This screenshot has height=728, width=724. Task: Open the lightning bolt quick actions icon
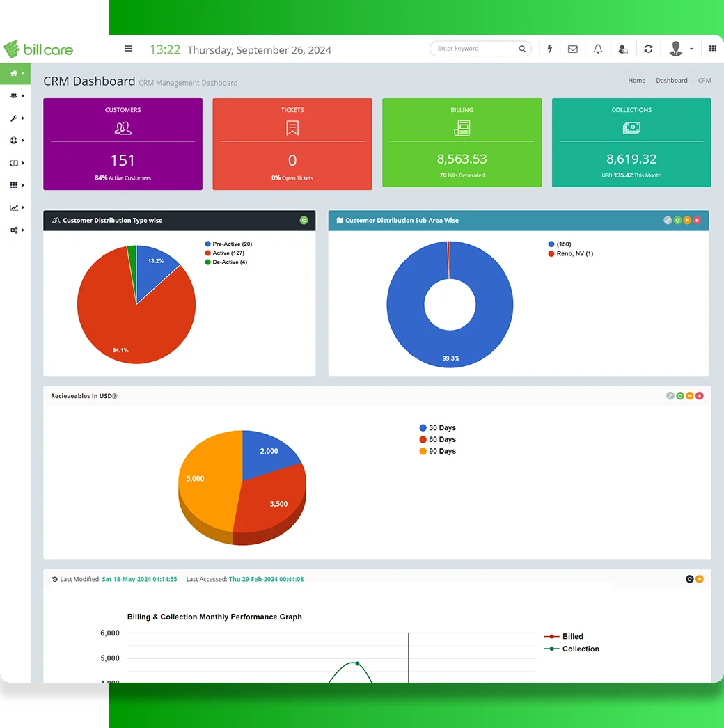pyautogui.click(x=550, y=49)
